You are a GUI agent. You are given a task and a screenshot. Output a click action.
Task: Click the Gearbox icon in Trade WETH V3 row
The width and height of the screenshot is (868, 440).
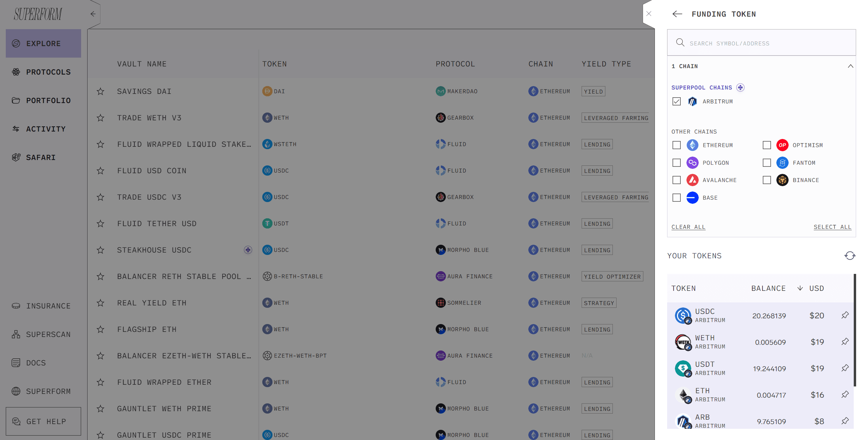[x=440, y=118]
